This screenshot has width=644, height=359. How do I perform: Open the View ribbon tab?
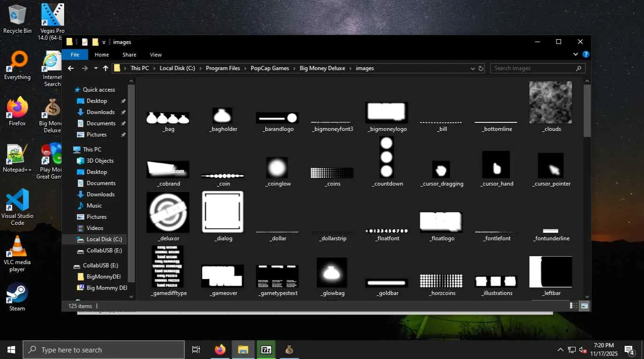156,55
